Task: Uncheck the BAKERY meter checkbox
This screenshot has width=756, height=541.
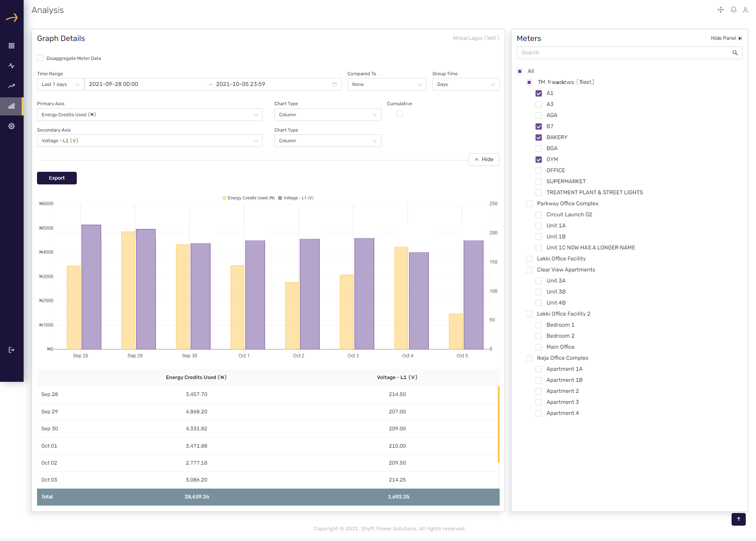Action: pyautogui.click(x=539, y=138)
